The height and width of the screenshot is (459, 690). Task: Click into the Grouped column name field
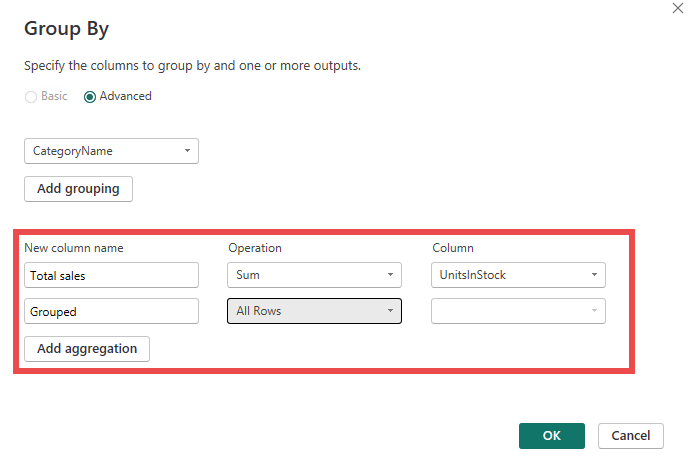[x=110, y=311]
